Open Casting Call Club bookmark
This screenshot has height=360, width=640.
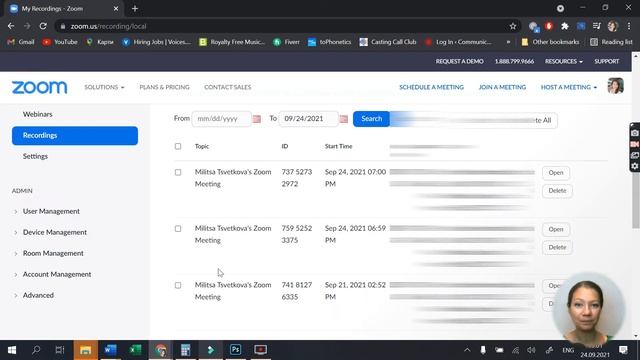388,42
